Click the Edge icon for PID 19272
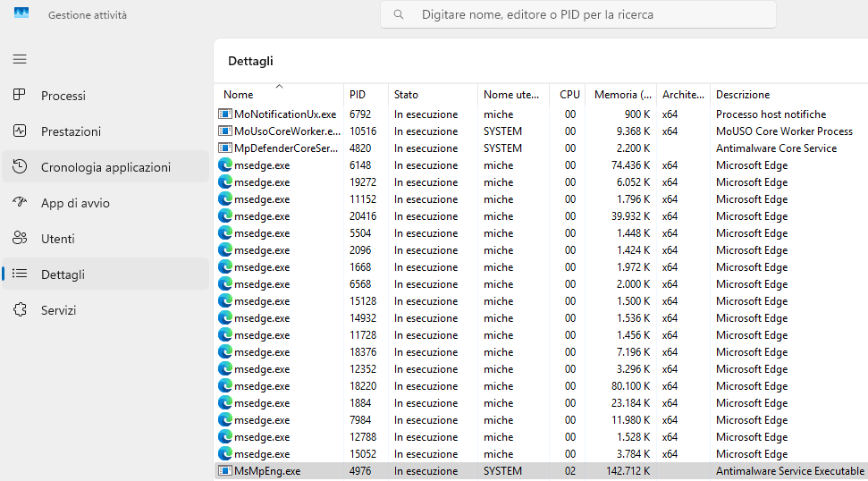 (224, 182)
